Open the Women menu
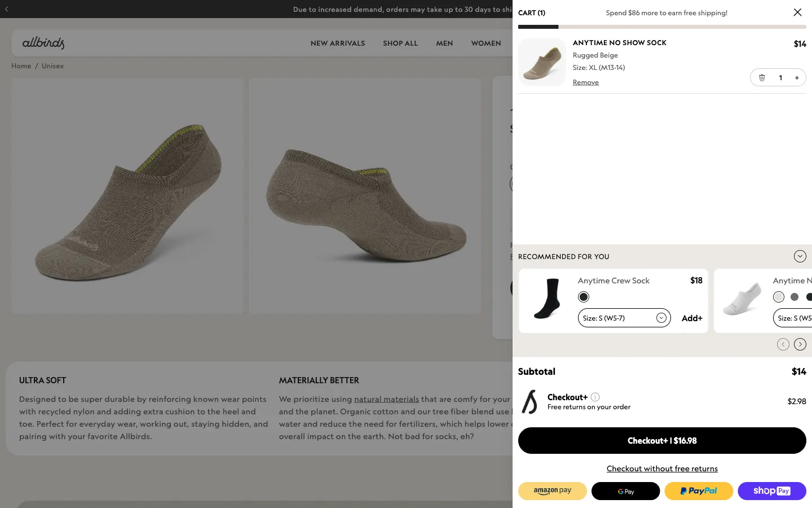 pos(486,43)
